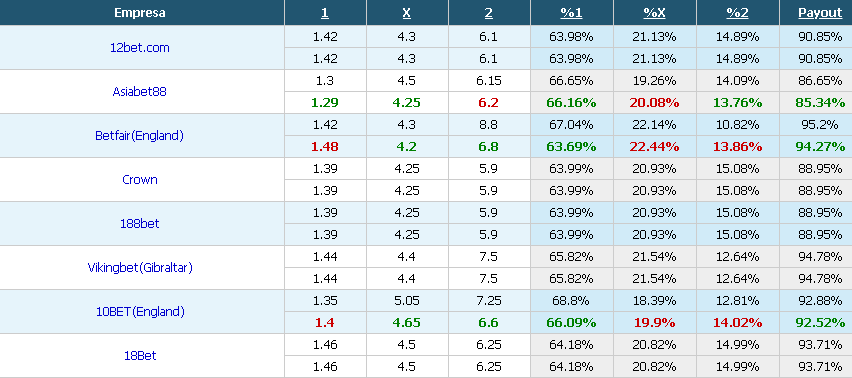This screenshot has height=378, width=852.
Task: Click the Betfair(England) link
Action: [140, 135]
